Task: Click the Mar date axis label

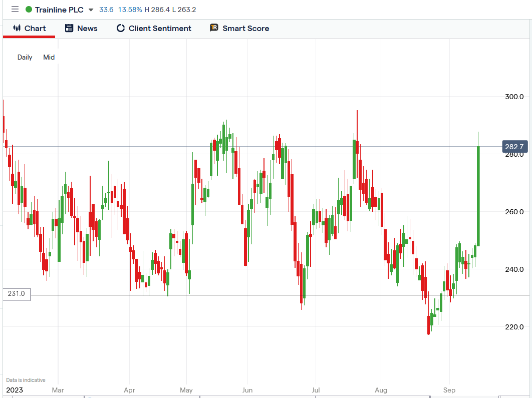Action: click(58, 390)
